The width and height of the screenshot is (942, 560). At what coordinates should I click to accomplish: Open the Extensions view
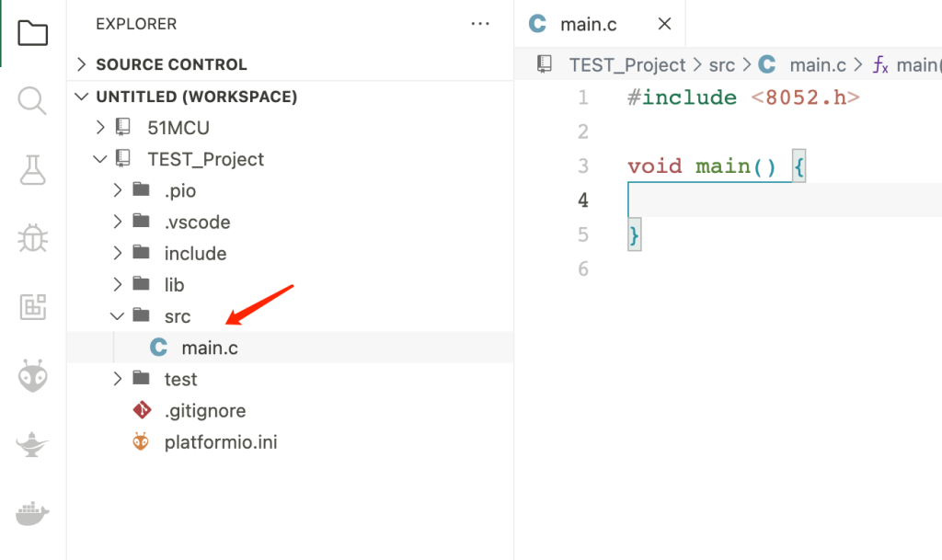32,307
